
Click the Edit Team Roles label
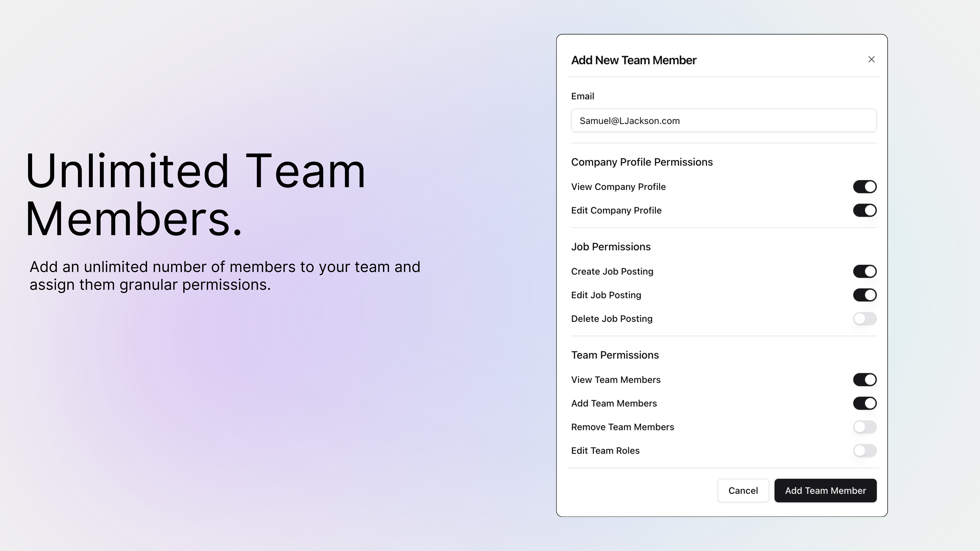click(605, 450)
